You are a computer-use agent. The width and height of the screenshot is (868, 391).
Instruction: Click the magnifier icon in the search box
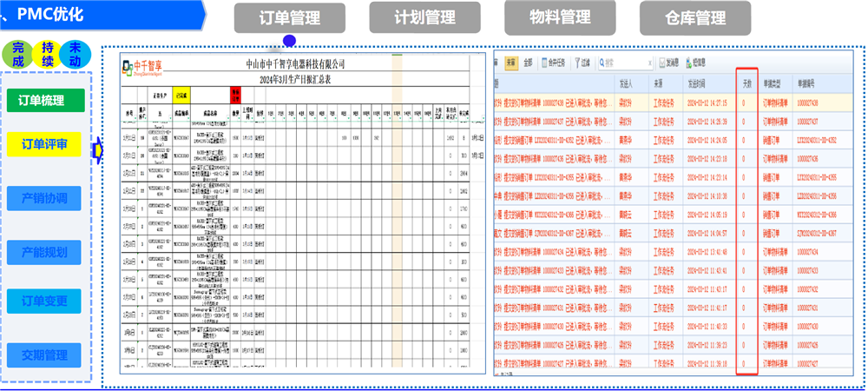(x=602, y=63)
